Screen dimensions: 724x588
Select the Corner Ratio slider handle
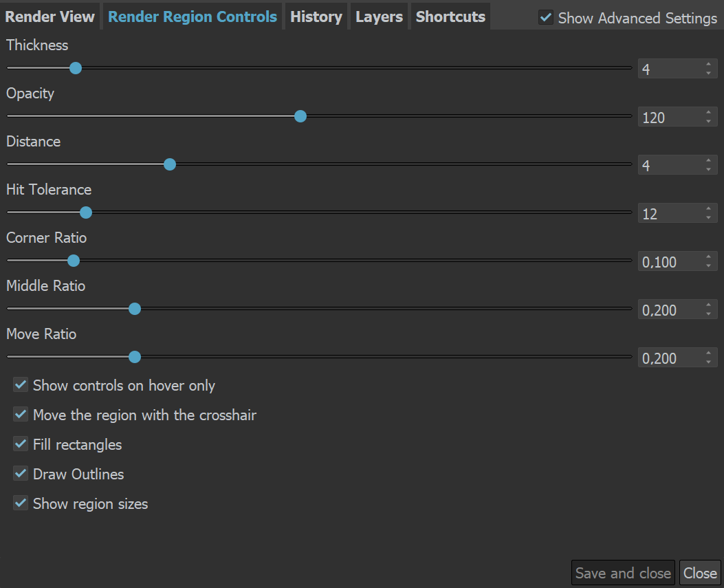[x=73, y=261]
